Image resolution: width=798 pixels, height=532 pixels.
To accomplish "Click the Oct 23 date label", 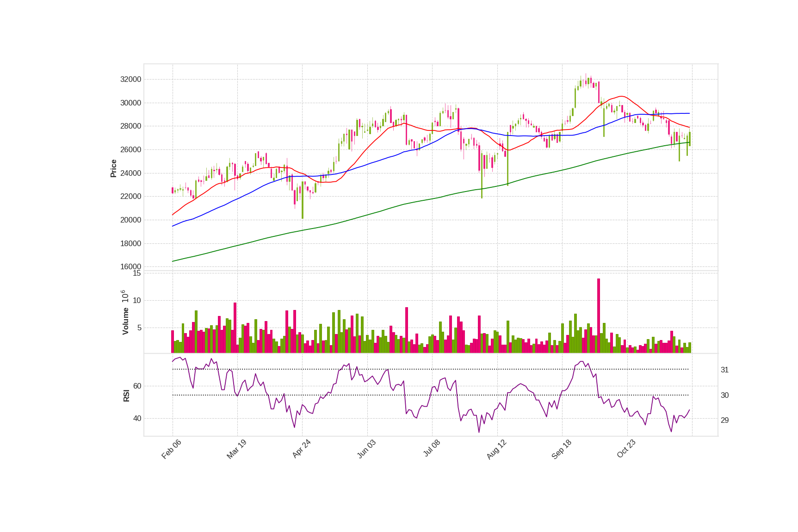I will coord(626,449).
